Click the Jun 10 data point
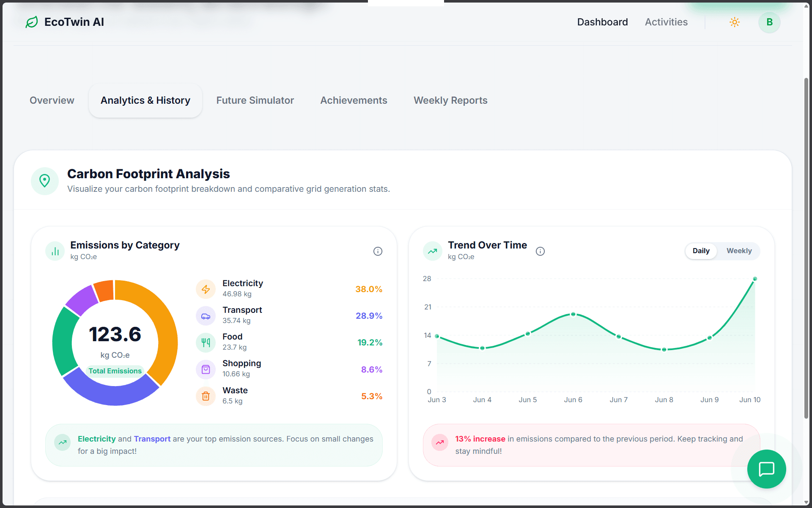This screenshot has width=812, height=508. coord(755,279)
